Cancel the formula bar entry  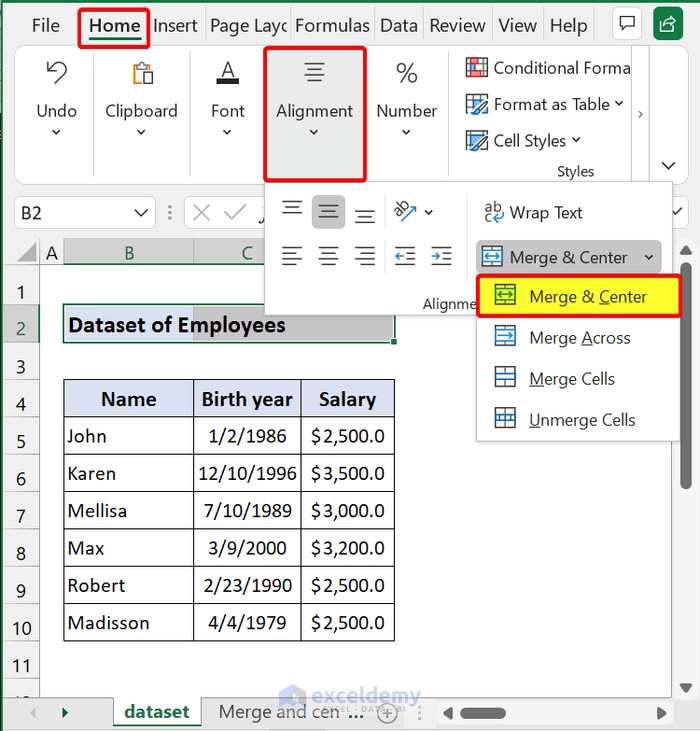pos(201,213)
